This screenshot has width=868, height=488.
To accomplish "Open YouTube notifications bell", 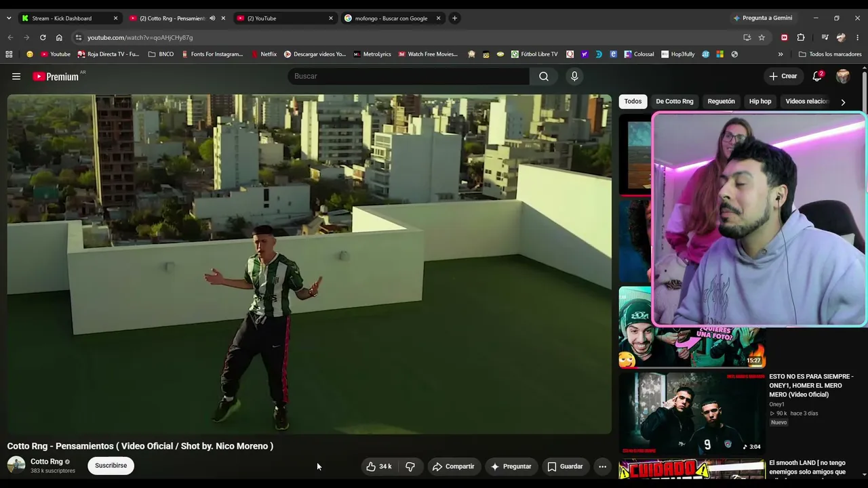I will click(818, 77).
